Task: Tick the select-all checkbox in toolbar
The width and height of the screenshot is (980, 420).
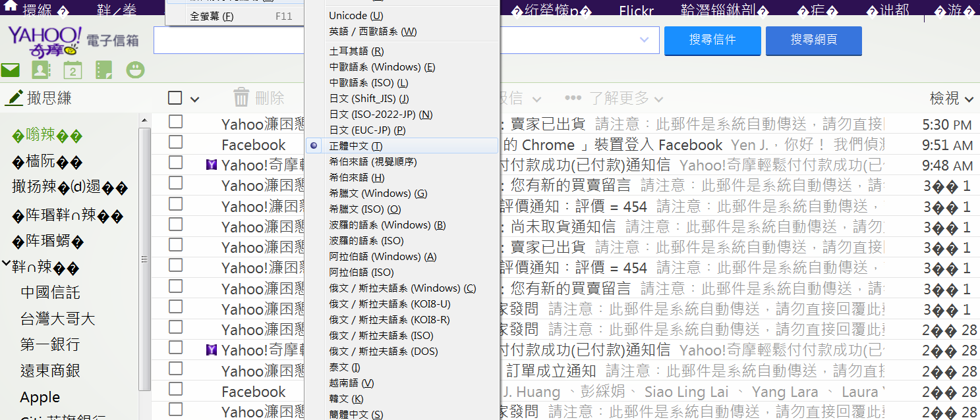Action: (175, 98)
